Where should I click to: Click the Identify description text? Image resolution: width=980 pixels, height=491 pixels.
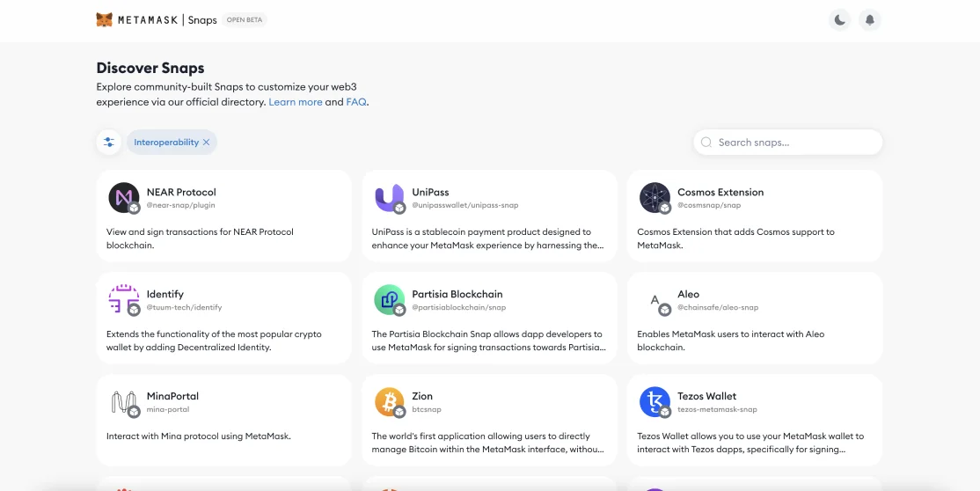click(214, 341)
